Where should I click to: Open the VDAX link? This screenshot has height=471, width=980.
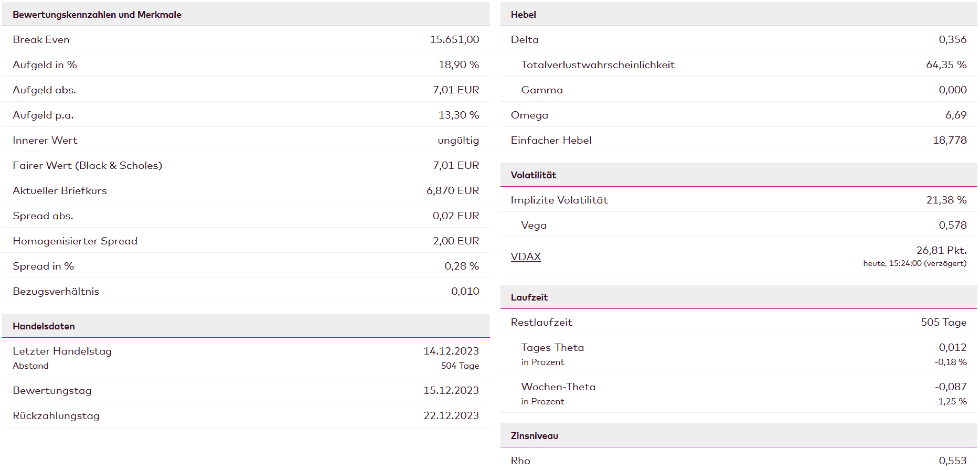526,256
